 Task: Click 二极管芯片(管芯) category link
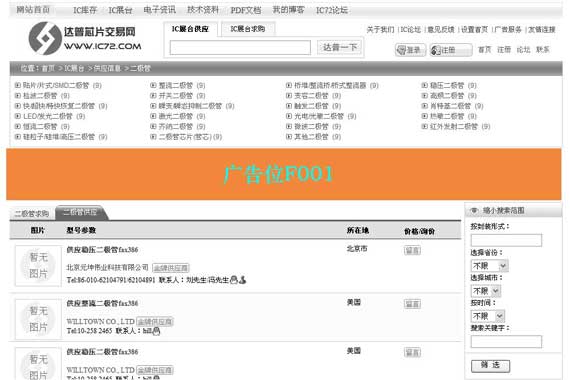[x=185, y=137]
